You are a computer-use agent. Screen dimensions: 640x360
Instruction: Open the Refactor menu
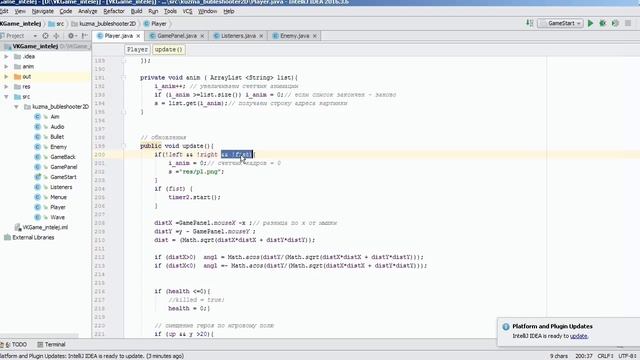coord(114,11)
